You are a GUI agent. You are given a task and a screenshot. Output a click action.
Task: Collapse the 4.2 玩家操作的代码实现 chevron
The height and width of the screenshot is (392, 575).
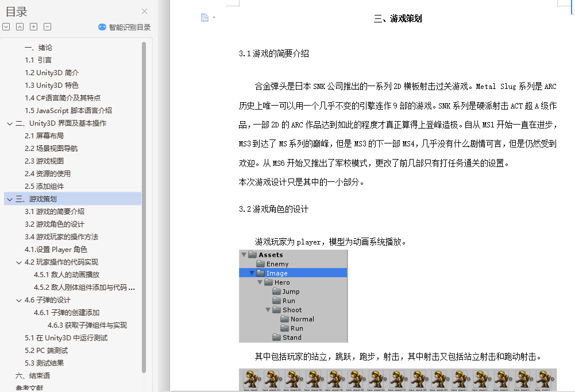tap(19, 262)
